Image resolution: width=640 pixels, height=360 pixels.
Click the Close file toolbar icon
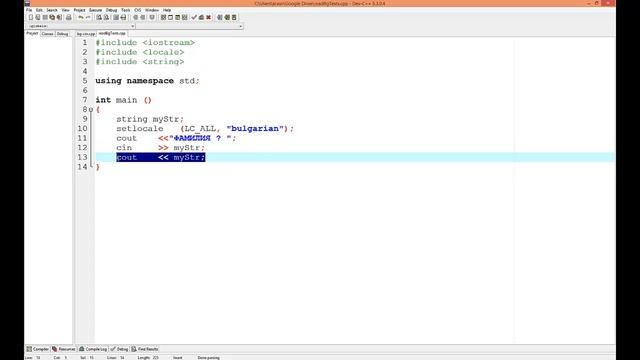[59, 17]
